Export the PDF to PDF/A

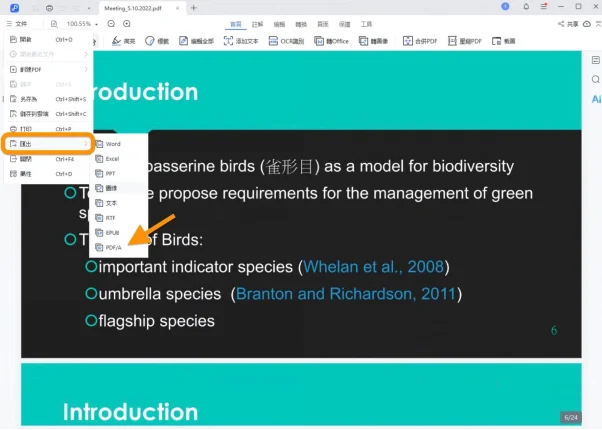118,248
